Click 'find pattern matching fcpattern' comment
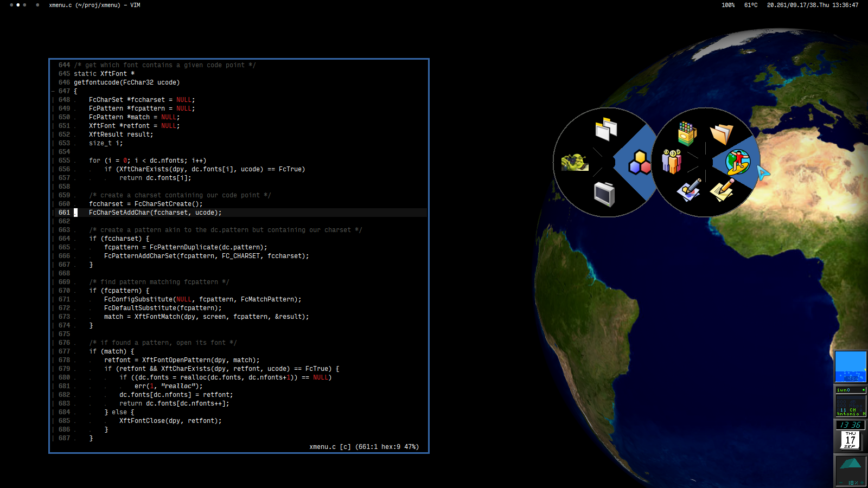 pyautogui.click(x=159, y=282)
